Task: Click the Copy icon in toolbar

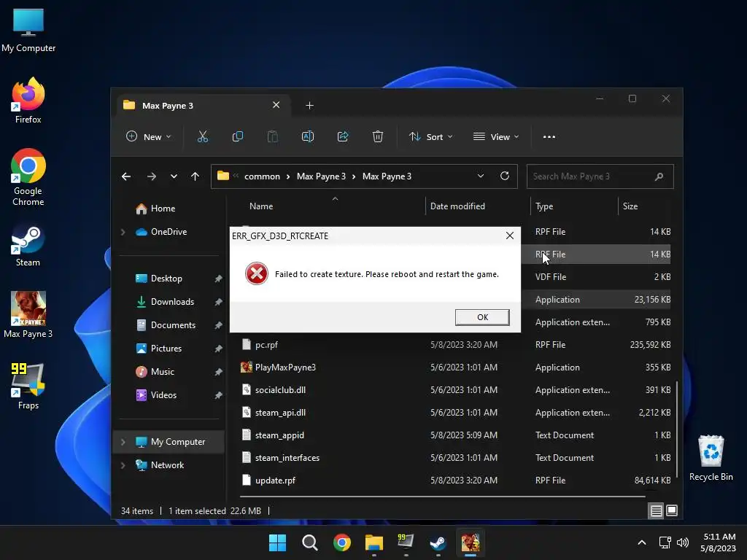Action: [x=237, y=136]
